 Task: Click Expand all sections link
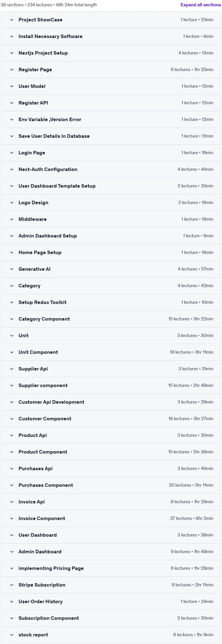pyautogui.click(x=201, y=5)
